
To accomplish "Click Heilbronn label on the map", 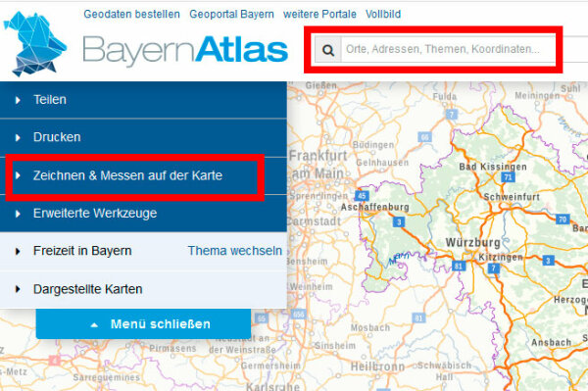I will tap(377, 367).
